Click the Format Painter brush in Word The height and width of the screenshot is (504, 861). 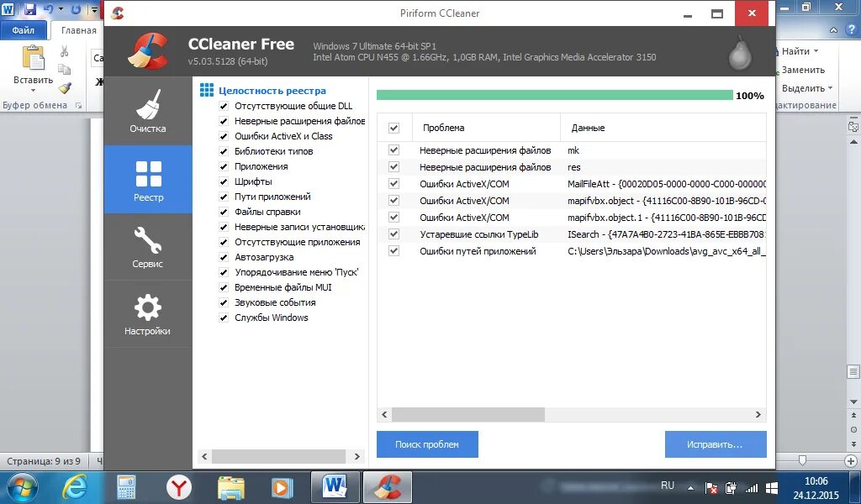point(64,87)
